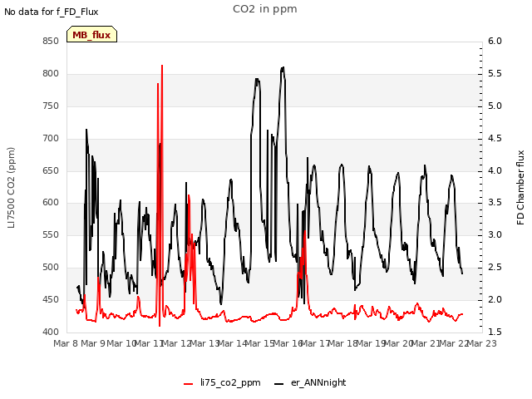Click the 750 left axis label
Image resolution: width=532 pixels, height=399 pixels.
(x=51, y=106)
